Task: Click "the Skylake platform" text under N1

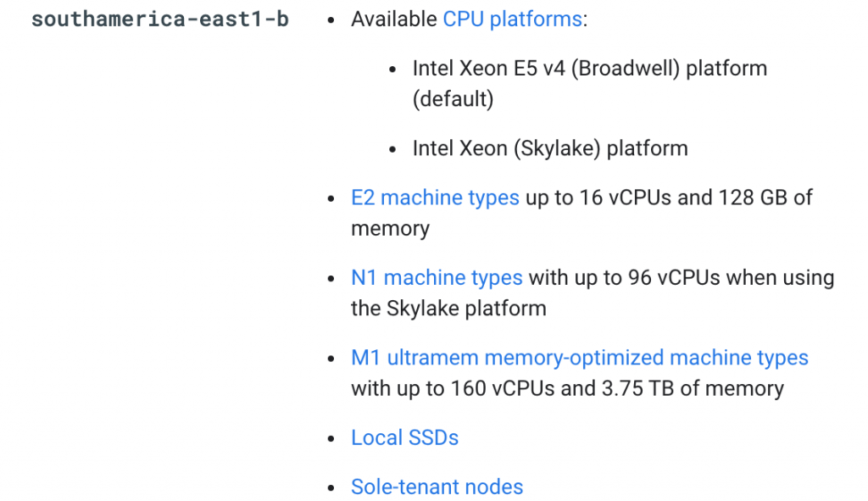Action: click(448, 309)
